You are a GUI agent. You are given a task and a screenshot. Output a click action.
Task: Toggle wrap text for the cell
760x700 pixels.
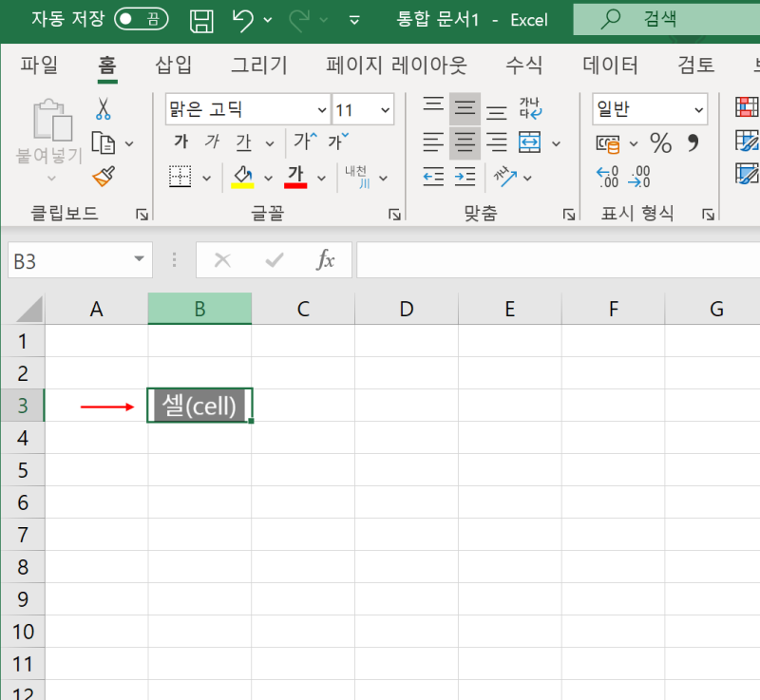(x=530, y=108)
